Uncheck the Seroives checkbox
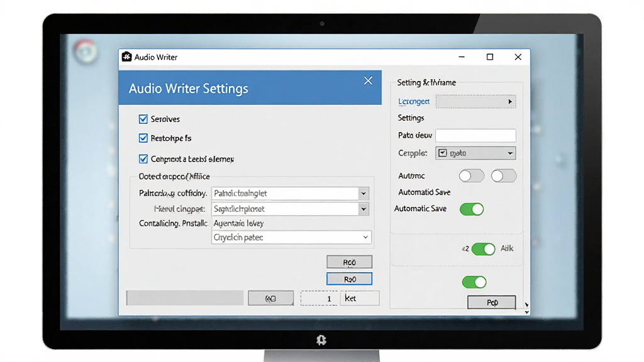 click(x=143, y=119)
